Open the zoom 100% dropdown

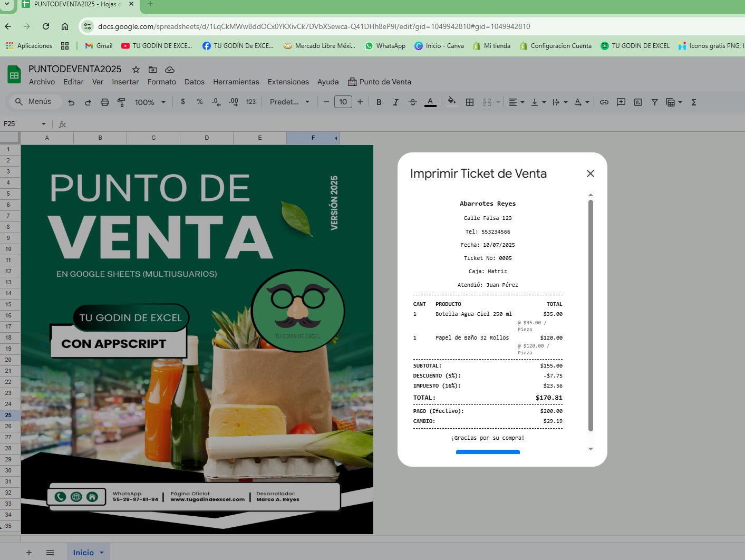(150, 102)
